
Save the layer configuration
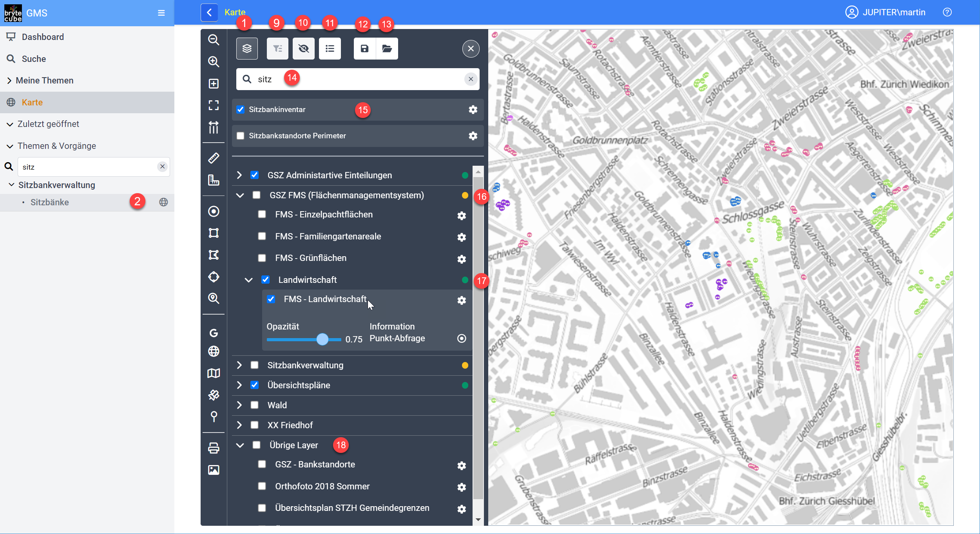(x=365, y=49)
